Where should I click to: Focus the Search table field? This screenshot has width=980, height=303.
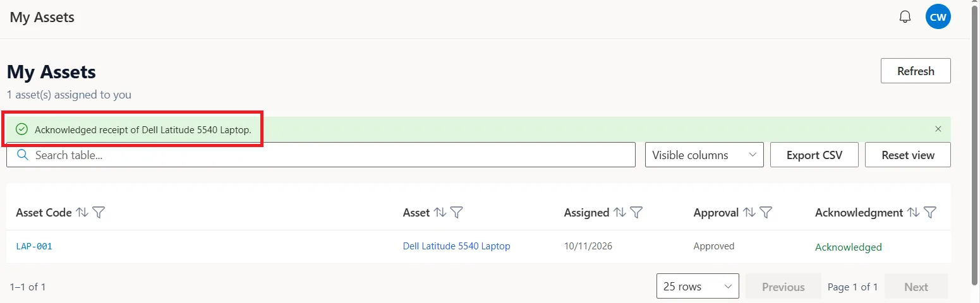click(321, 155)
